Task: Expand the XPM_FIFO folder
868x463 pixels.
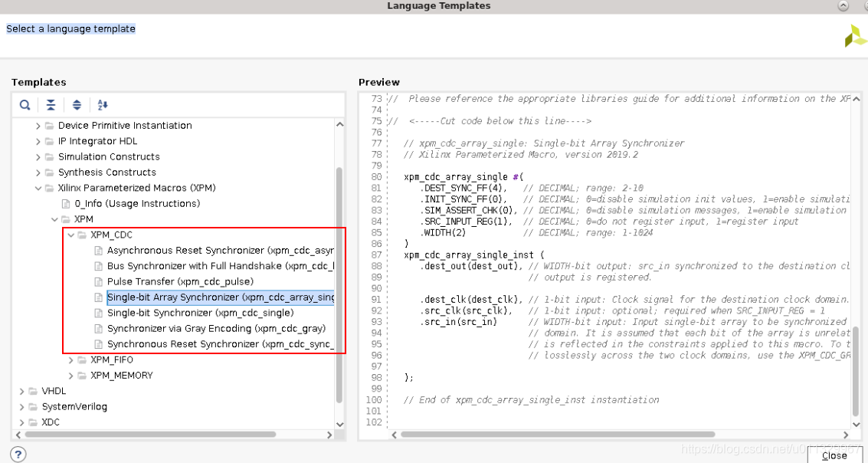Action: pos(70,360)
